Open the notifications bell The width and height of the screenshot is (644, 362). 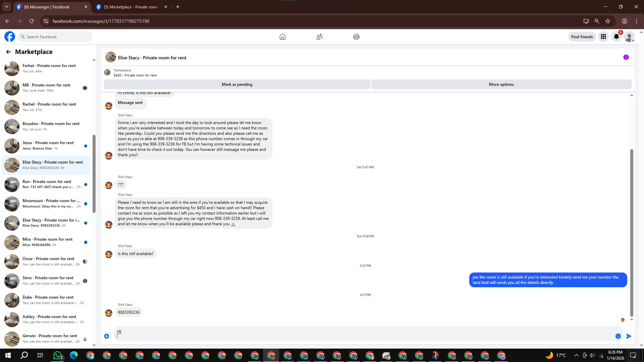(x=616, y=37)
